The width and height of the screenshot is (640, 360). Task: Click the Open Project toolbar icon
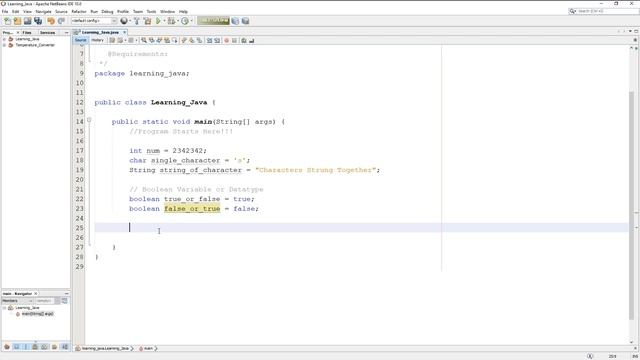click(x=27, y=21)
